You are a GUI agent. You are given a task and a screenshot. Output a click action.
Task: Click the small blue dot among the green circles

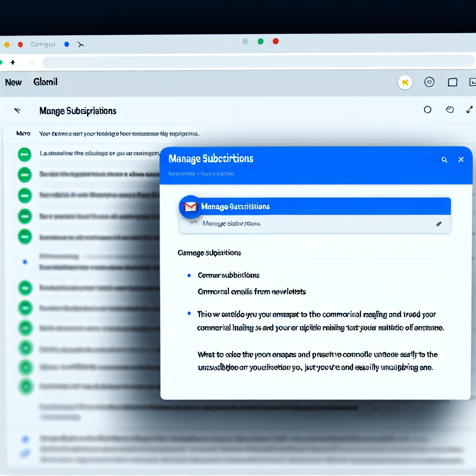[x=25, y=262]
